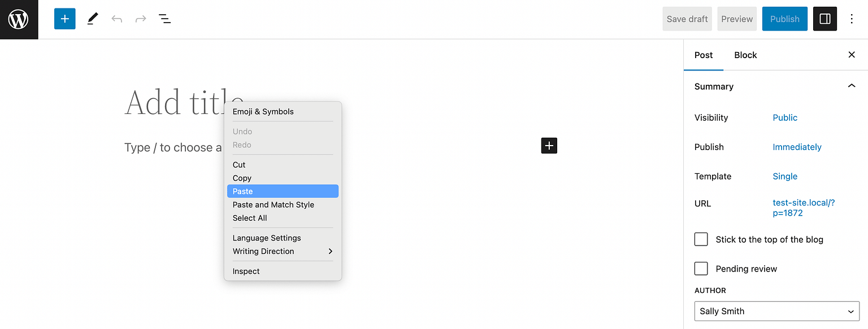868x329 pixels.
Task: Close the settings sidebar with the X
Action: [x=852, y=55]
